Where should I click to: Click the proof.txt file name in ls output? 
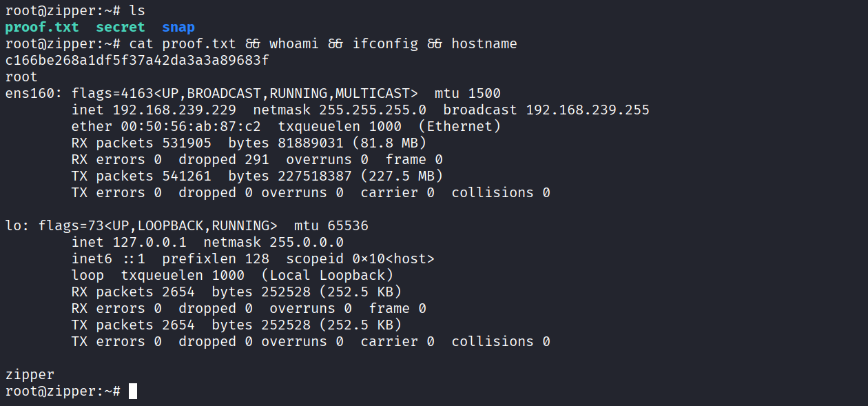tap(42, 28)
